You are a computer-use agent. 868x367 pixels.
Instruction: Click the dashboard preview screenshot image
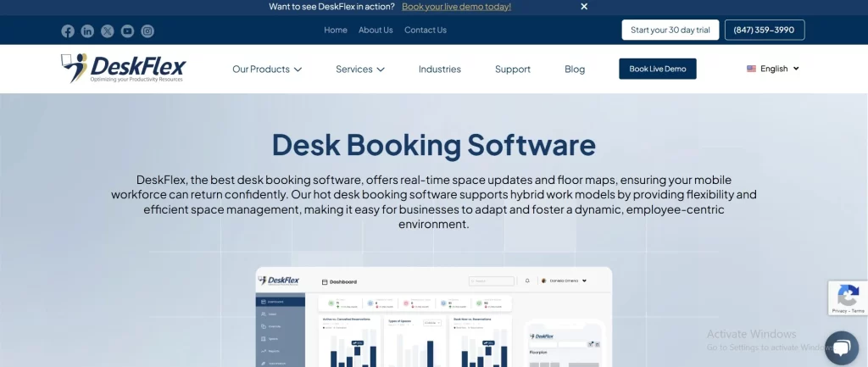433,317
